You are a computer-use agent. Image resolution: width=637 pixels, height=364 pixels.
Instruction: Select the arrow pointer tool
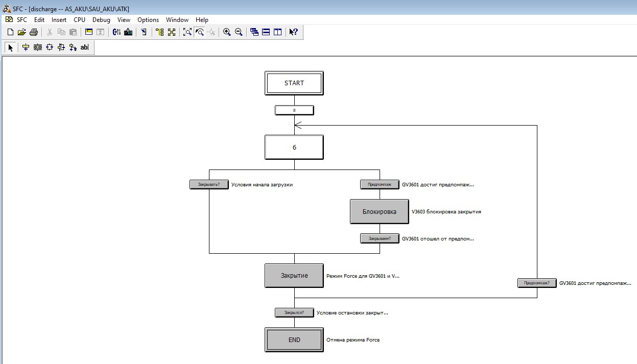pyautogui.click(x=11, y=47)
